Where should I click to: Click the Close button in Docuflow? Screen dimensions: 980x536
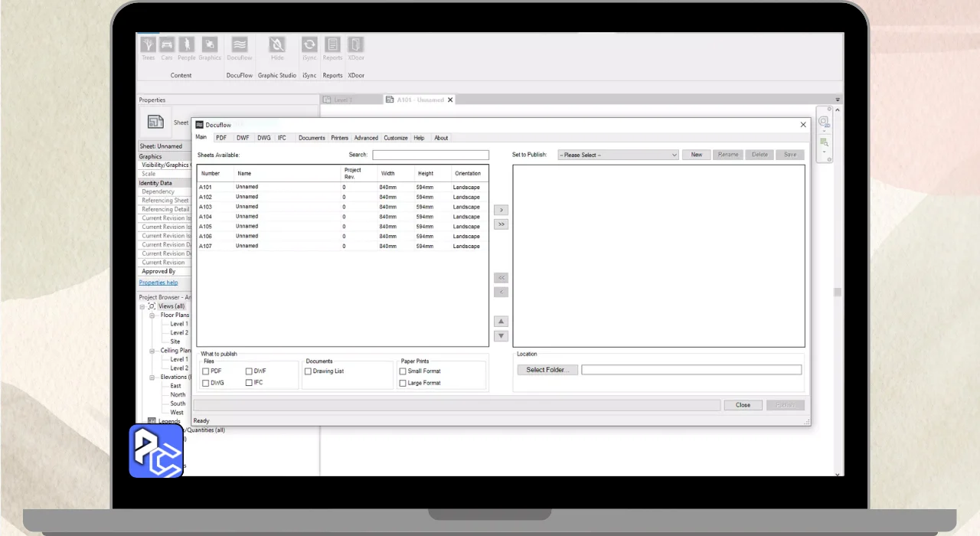pyautogui.click(x=743, y=405)
